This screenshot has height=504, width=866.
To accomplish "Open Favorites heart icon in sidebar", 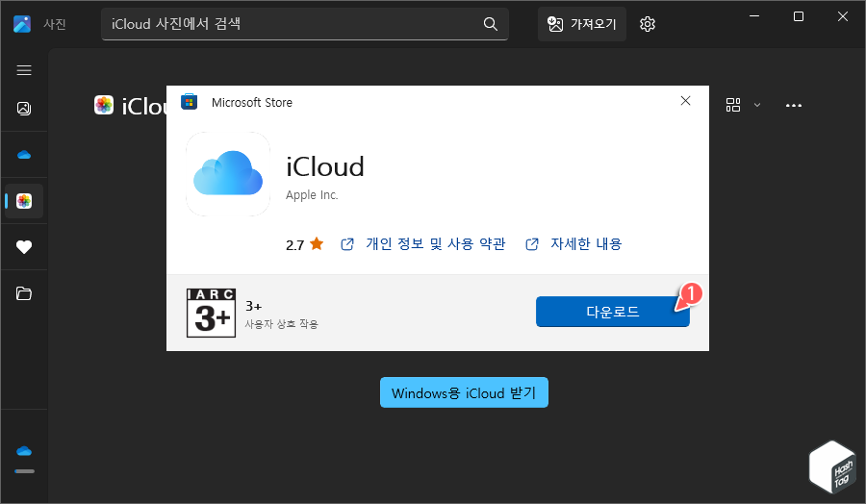I will 24,247.
